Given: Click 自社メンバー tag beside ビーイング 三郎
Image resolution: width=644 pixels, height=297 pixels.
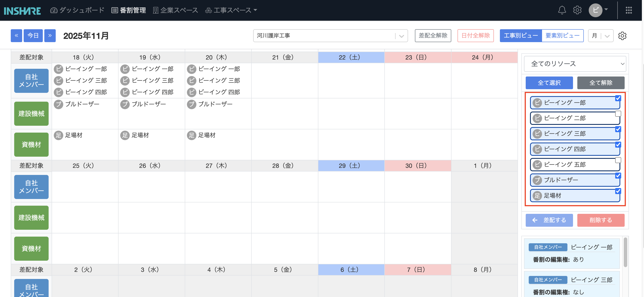Looking at the screenshot, I should point(548,280).
